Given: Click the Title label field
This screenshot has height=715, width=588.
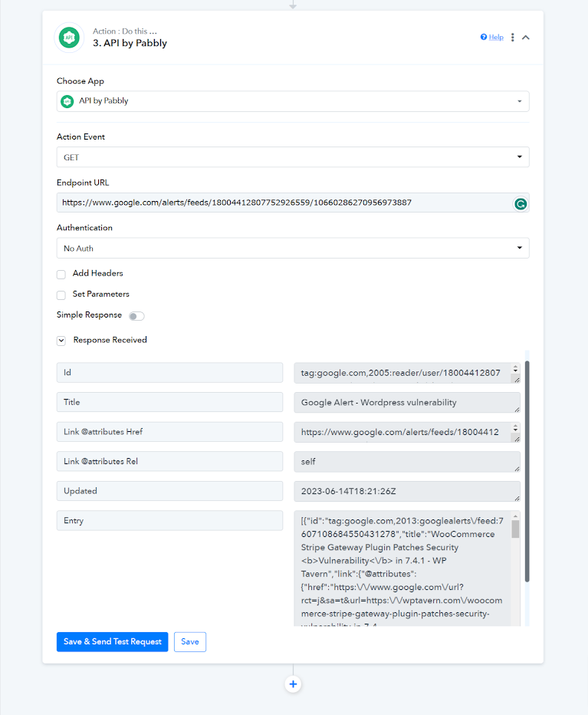Looking at the screenshot, I should [169, 402].
